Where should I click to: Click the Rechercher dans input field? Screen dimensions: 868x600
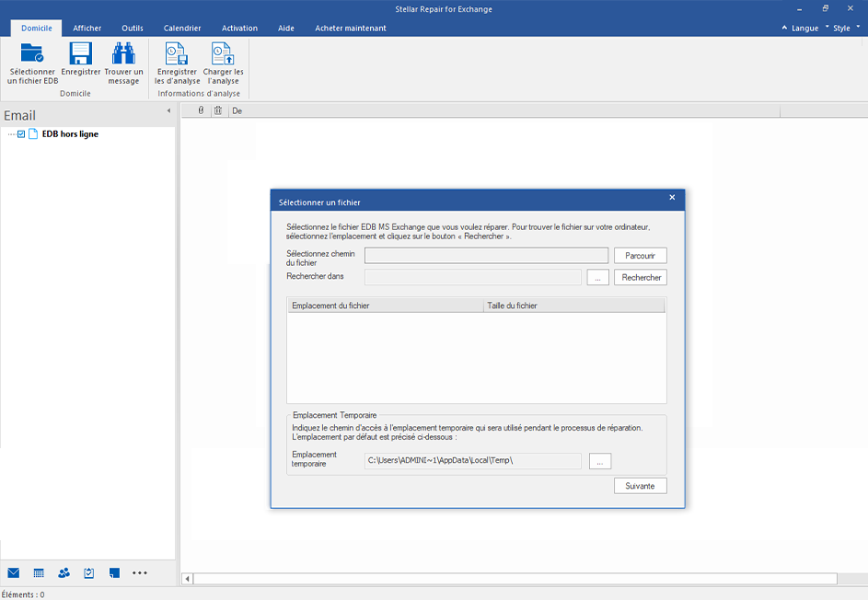pos(473,277)
